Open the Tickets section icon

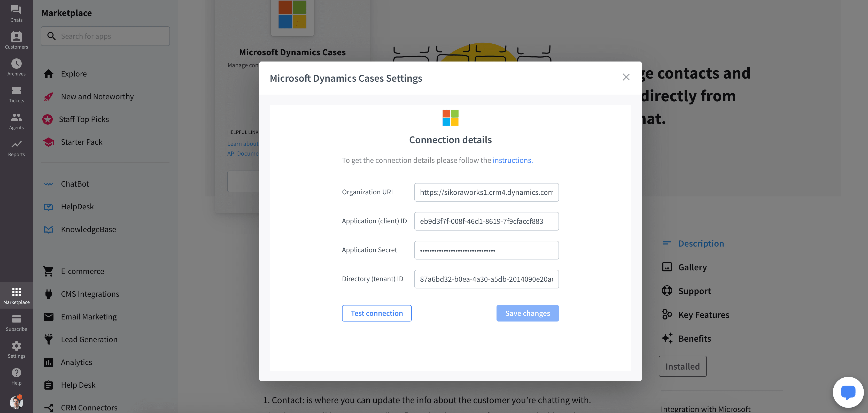click(x=16, y=90)
